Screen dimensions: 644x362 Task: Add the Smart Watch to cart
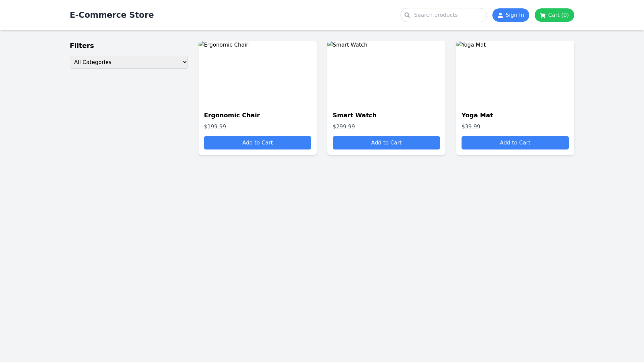386,142
